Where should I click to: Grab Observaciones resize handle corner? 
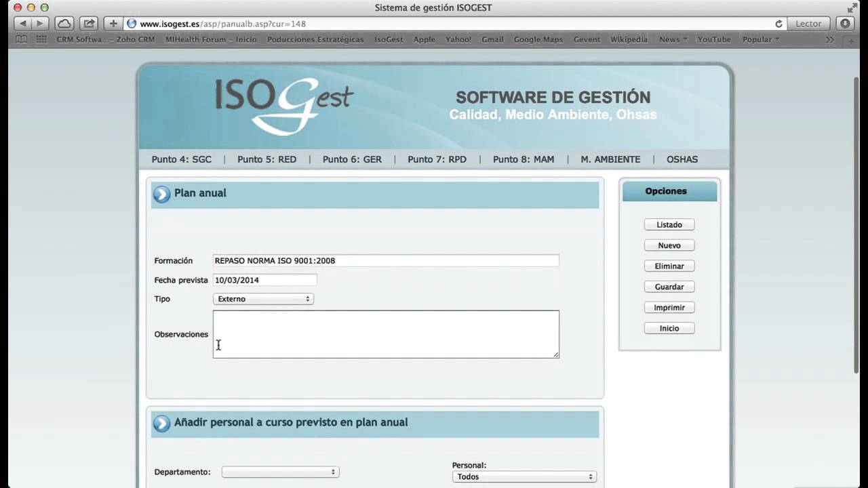coord(555,354)
